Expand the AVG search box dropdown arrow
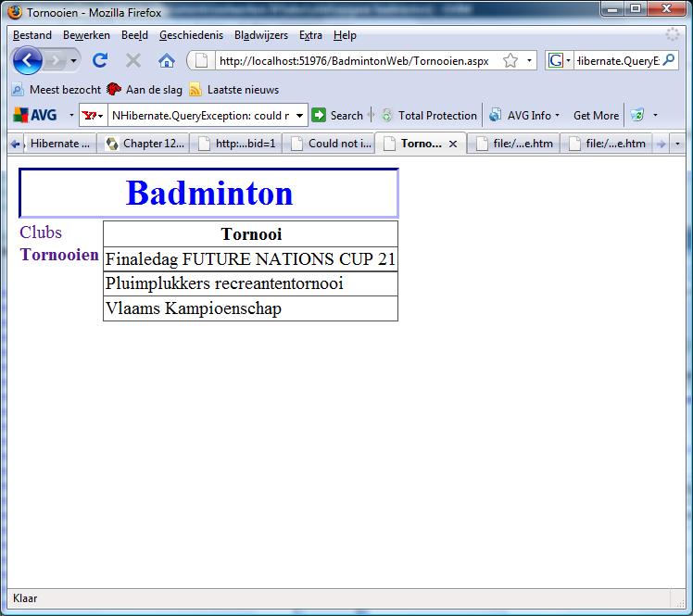This screenshot has height=616, width=693. [299, 116]
